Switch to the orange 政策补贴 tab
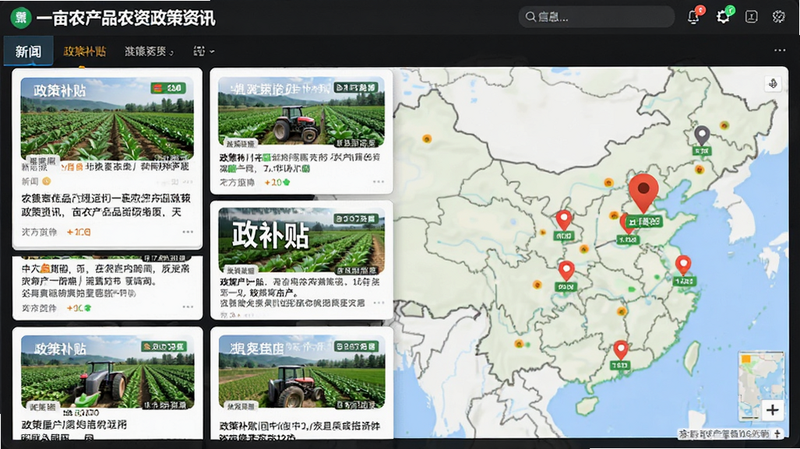Screen dimensions: 800x449 point(85,51)
